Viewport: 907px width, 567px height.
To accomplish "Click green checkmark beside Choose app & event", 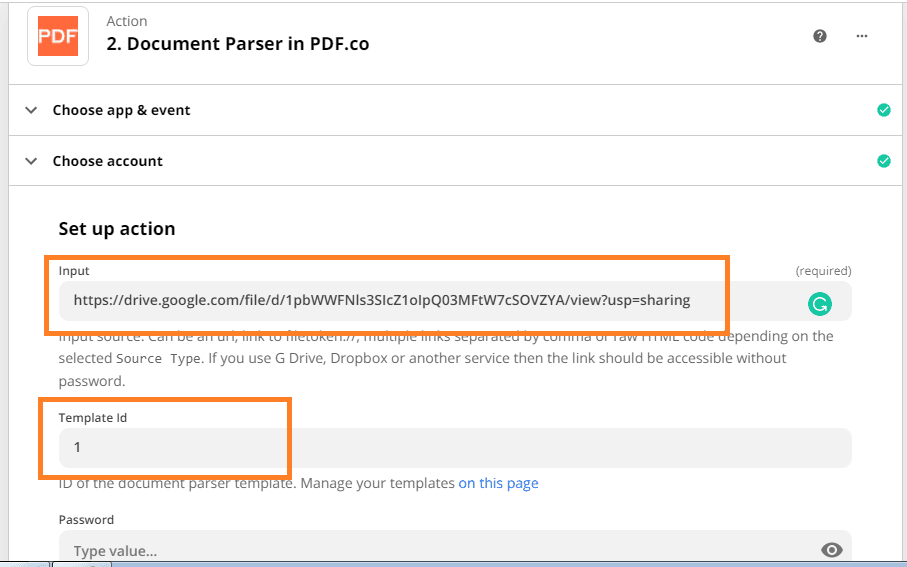I will (883, 110).
